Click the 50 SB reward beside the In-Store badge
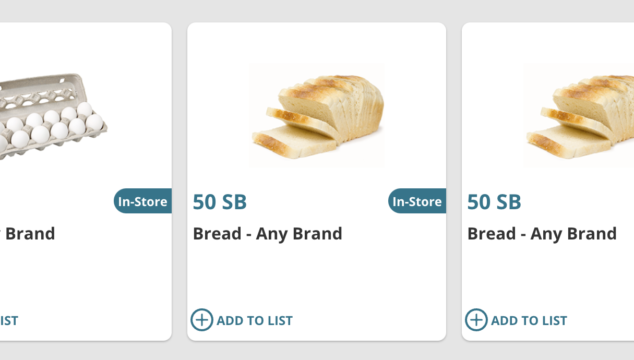 tap(220, 202)
